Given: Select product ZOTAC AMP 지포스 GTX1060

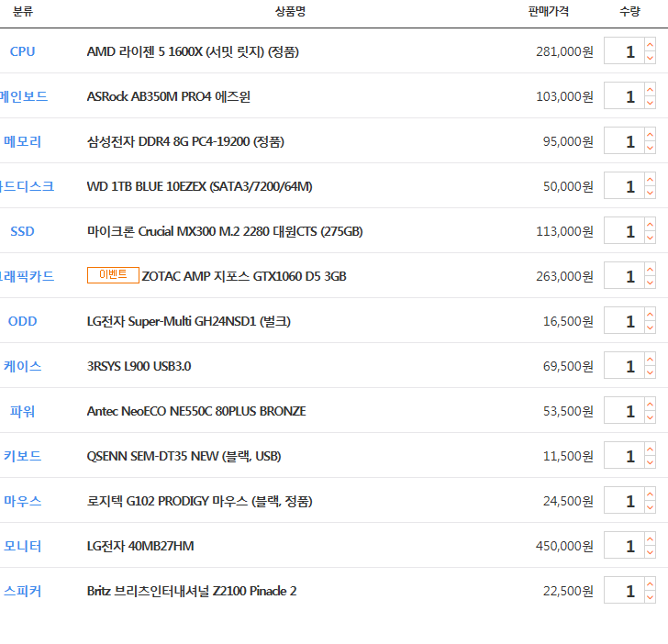Looking at the screenshot, I should [x=244, y=276].
